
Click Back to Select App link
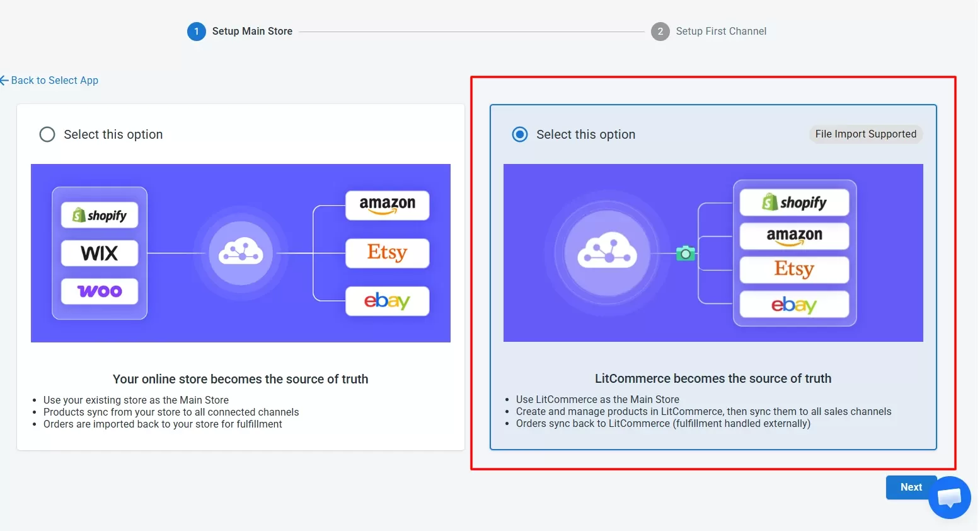point(49,80)
